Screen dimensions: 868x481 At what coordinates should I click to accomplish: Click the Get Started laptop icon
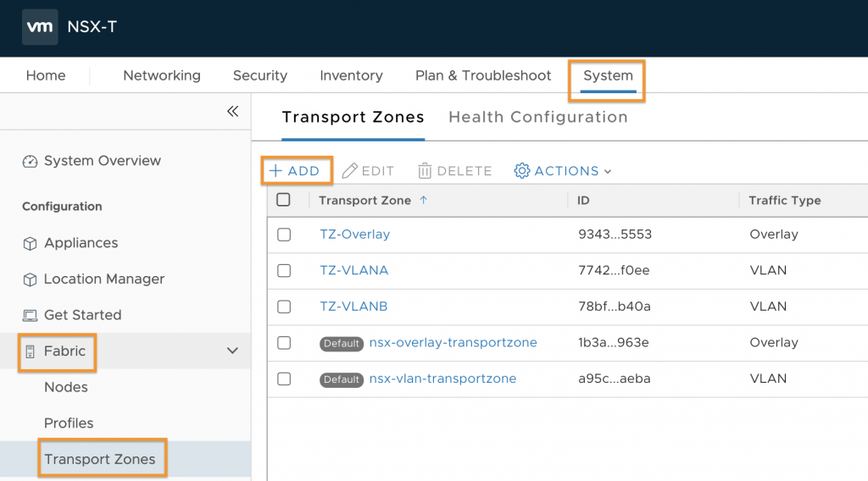tap(30, 315)
